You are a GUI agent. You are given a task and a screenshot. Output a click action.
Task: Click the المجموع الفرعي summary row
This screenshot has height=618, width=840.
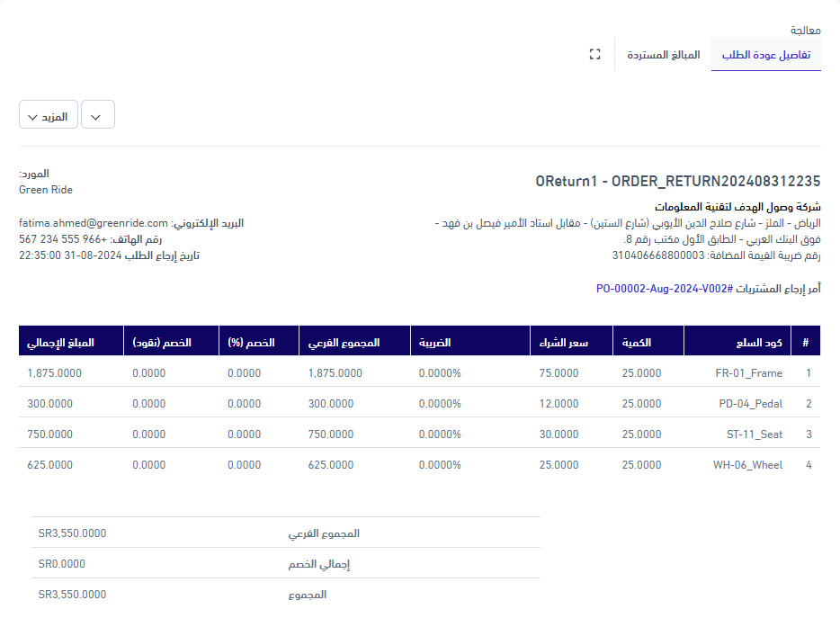point(286,533)
